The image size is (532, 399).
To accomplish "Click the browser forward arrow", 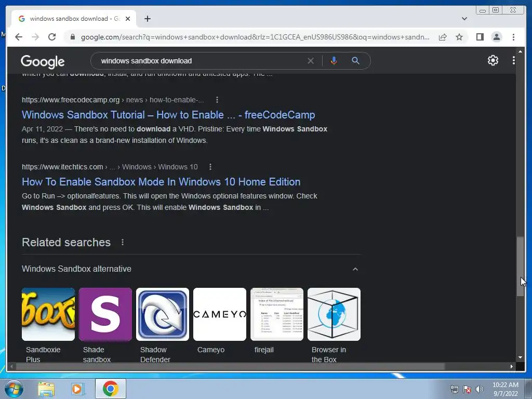I will (x=35, y=37).
